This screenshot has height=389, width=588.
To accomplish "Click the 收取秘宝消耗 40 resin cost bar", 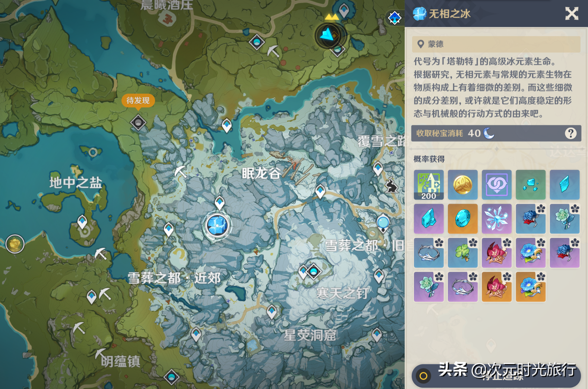I will (496, 133).
